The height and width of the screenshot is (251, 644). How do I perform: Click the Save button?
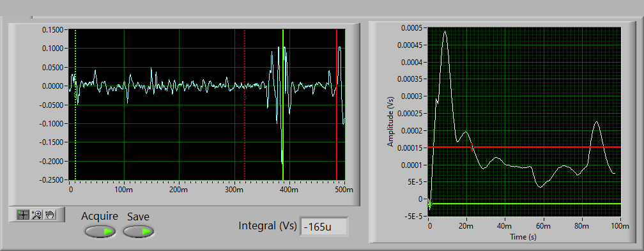(x=139, y=232)
